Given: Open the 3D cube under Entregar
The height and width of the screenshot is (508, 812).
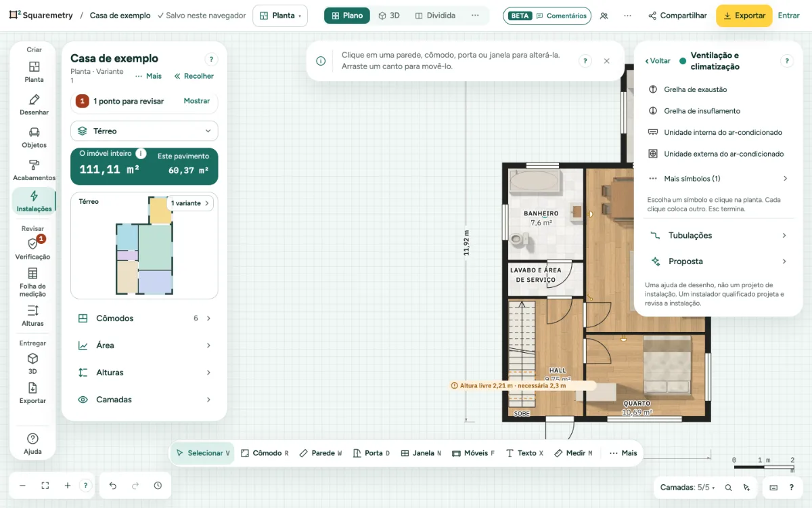Looking at the screenshot, I should click(x=32, y=363).
